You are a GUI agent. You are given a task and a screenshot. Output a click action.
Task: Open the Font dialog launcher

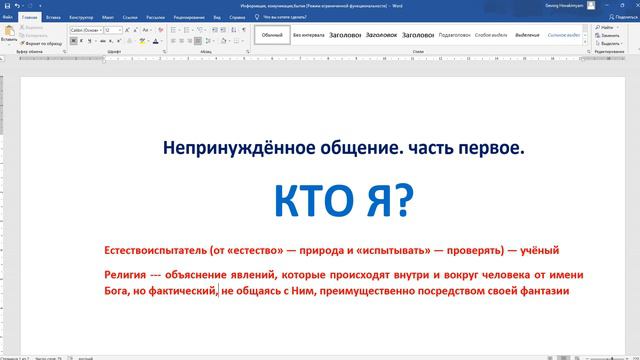point(164,52)
